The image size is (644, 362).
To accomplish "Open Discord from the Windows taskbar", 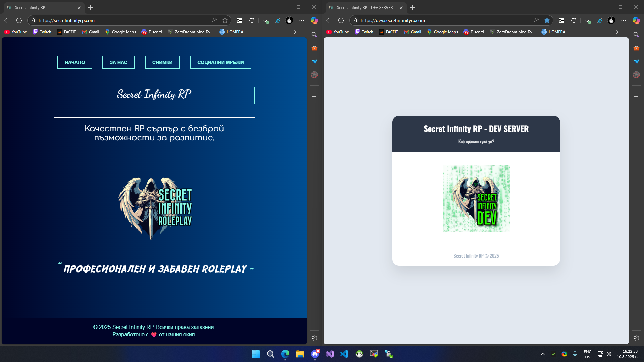I will coord(315,354).
